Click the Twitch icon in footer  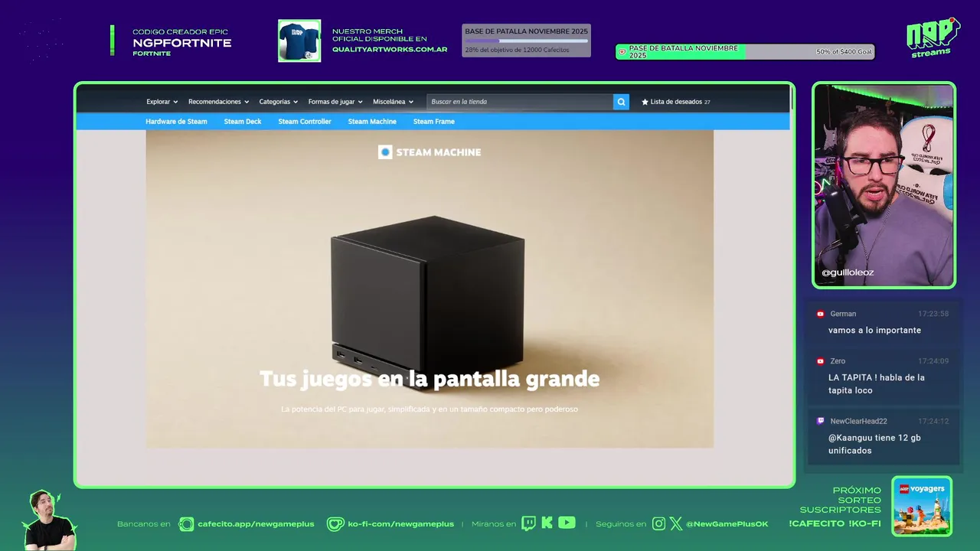(x=528, y=523)
